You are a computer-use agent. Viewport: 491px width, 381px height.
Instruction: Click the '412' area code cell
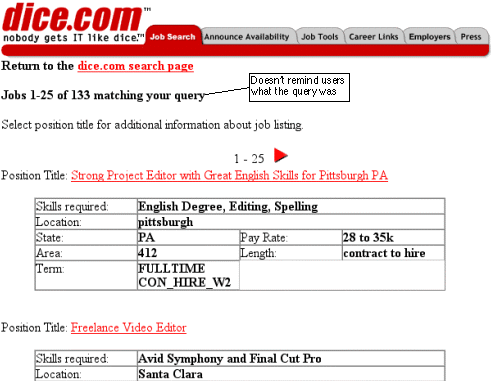(188, 253)
